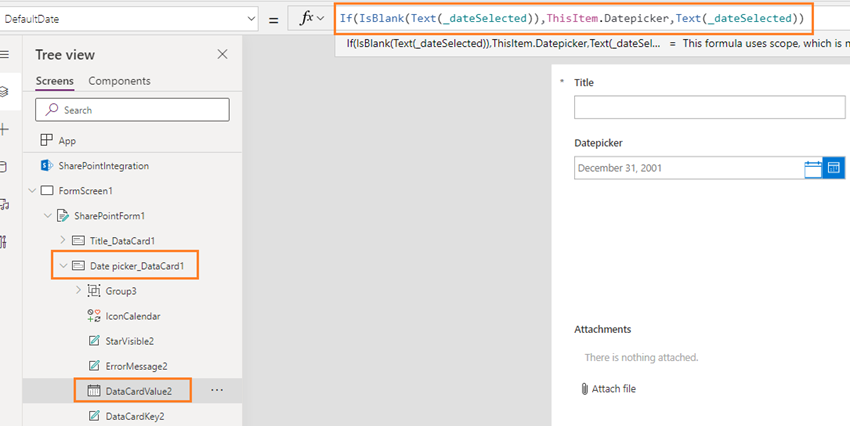Open the Media icon in left rail

click(4, 204)
